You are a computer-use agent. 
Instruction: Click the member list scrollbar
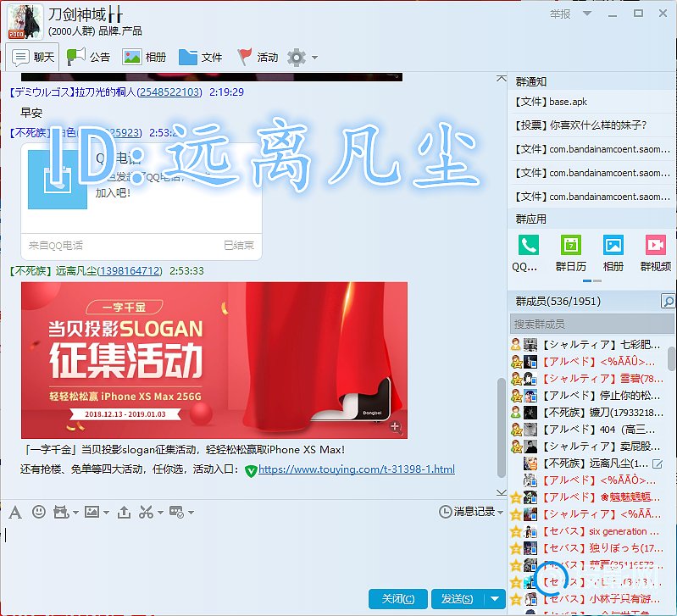672,358
